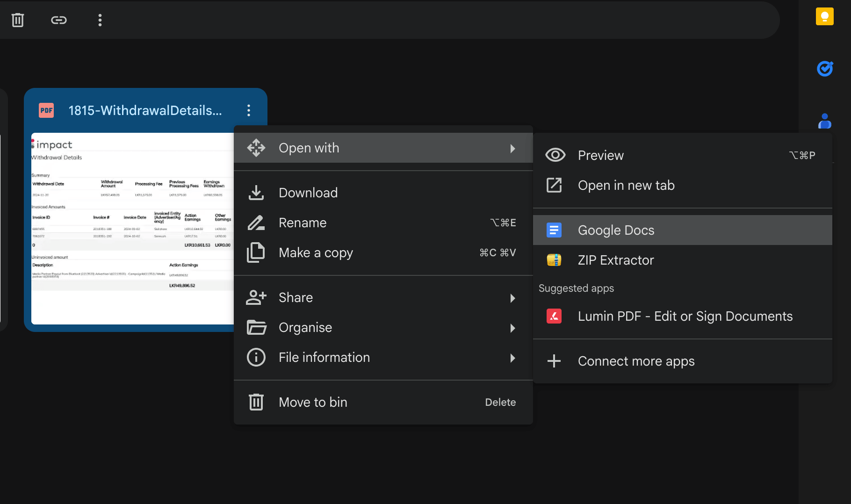
Task: Click the Download arrow icon
Action: [256, 193]
